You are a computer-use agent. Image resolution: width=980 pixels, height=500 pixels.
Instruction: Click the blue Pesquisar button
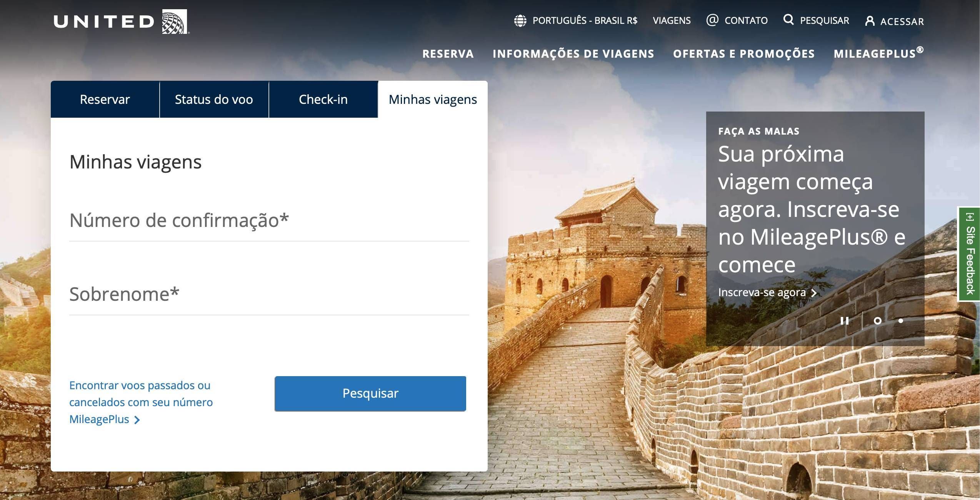[370, 393]
